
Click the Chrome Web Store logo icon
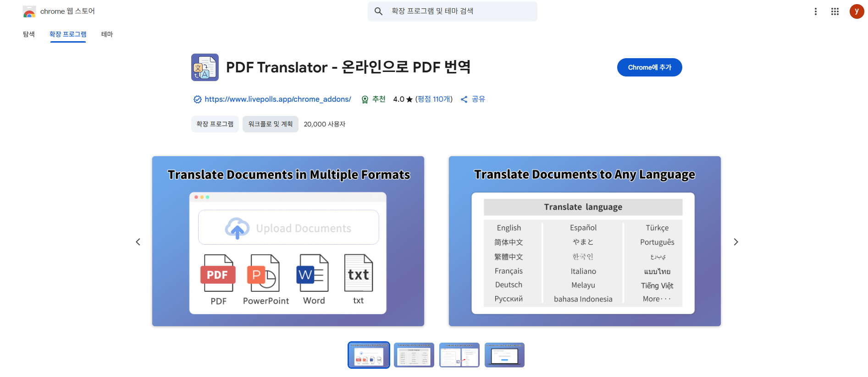click(x=29, y=11)
